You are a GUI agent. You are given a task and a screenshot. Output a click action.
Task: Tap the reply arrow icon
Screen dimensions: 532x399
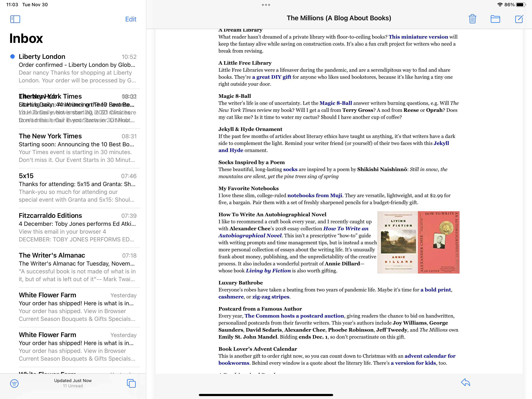[x=465, y=382]
